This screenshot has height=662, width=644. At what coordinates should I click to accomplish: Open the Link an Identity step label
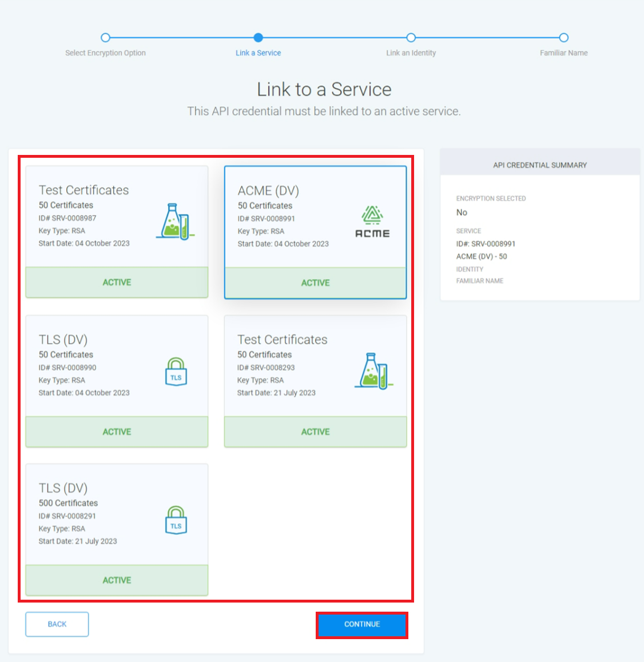click(x=411, y=53)
